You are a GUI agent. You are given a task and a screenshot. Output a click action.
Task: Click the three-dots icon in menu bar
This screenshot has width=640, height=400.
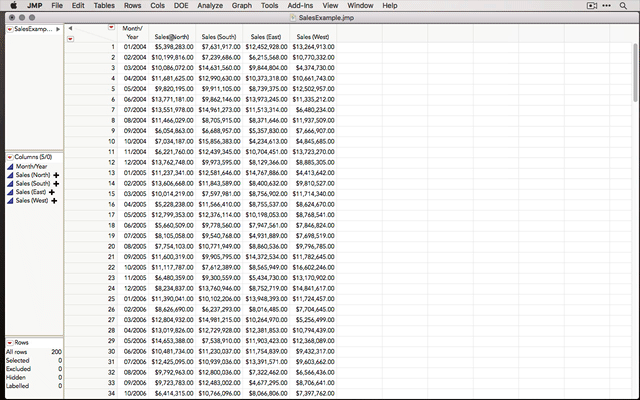(x=607, y=6)
